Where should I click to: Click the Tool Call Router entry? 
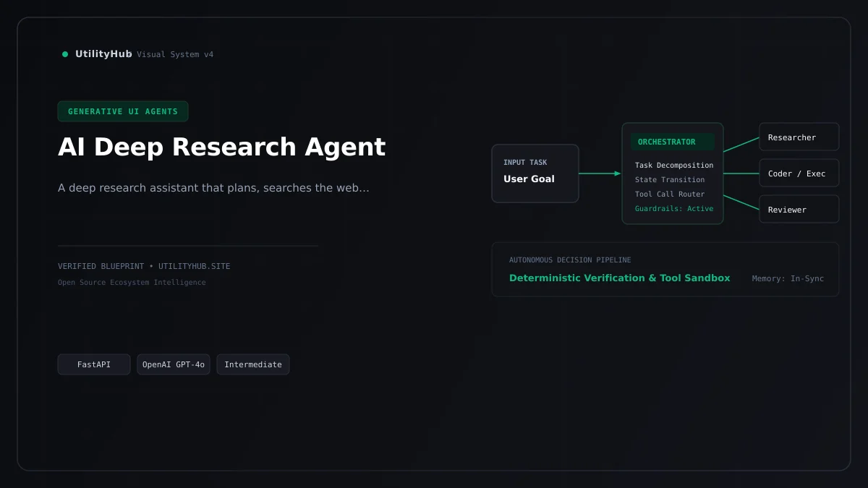(x=670, y=194)
